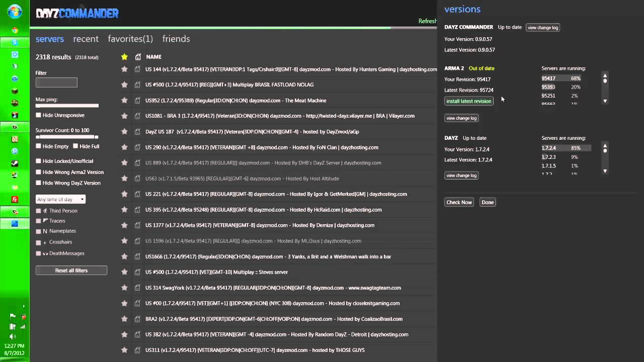
Task: Check Hide Locked/Unofficial
Action: [x=38, y=161]
